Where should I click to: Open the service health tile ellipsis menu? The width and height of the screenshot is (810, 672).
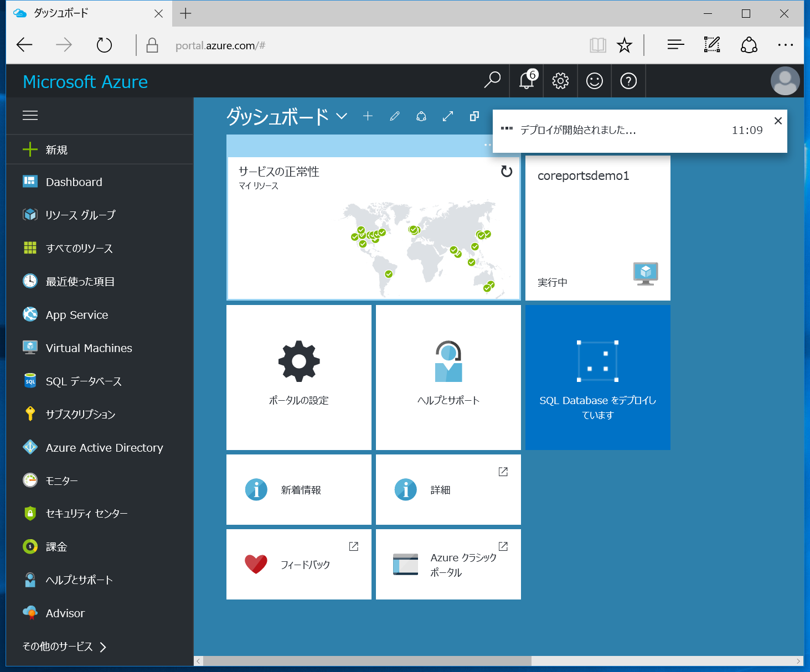point(488,145)
